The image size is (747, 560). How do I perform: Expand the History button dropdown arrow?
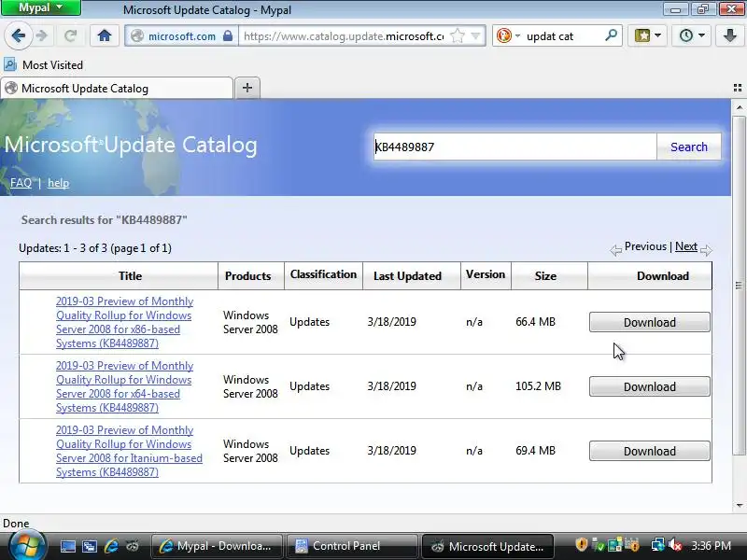click(702, 35)
